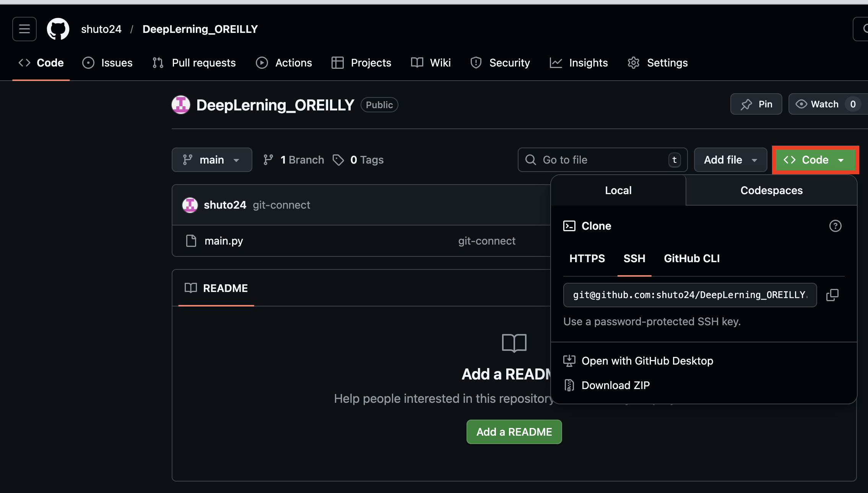Toggle Watch for this repository
Viewport: 868px width, 493px height.
click(818, 104)
